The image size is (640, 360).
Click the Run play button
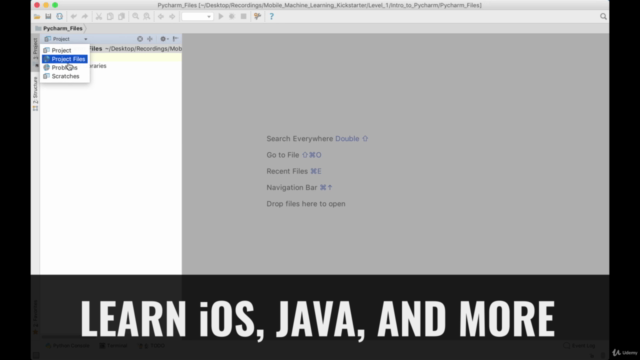[x=221, y=16]
